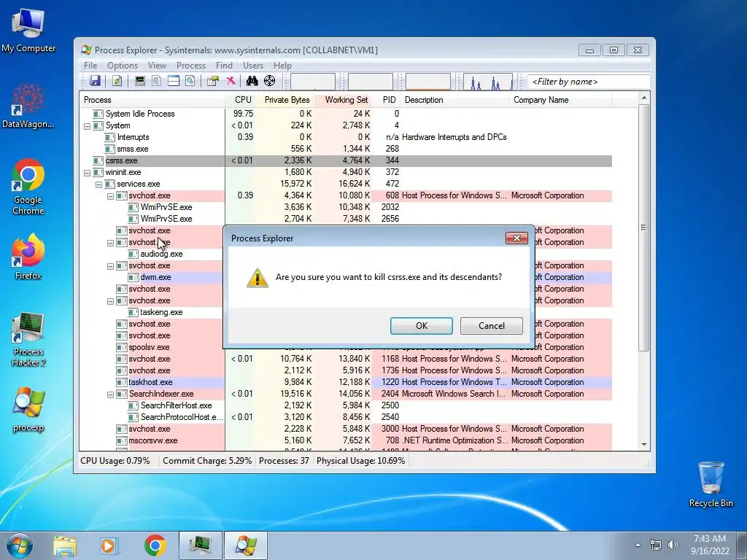Viewport: 747px width, 560px height.
Task: Click the Show Process Tree toolbar icon
Action: point(157,81)
